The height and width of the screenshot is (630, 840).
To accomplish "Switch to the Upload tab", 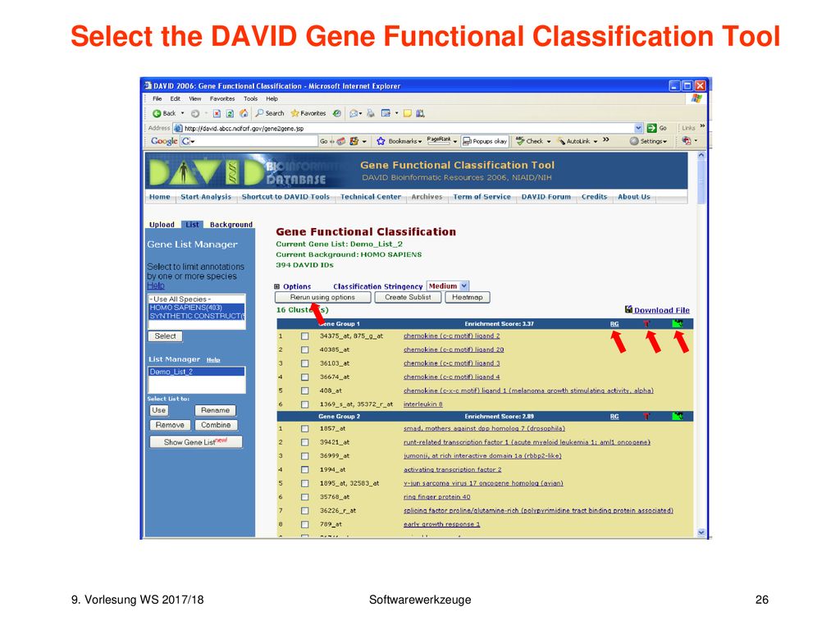I will (x=162, y=225).
